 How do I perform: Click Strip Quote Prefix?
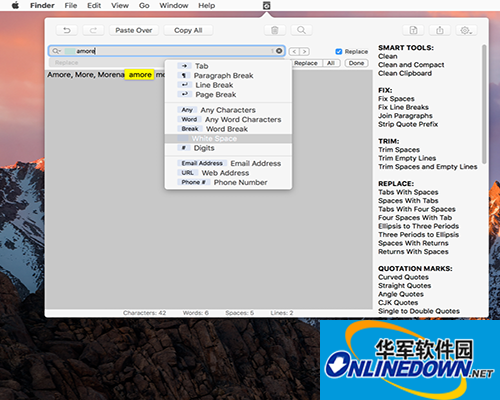tap(408, 124)
